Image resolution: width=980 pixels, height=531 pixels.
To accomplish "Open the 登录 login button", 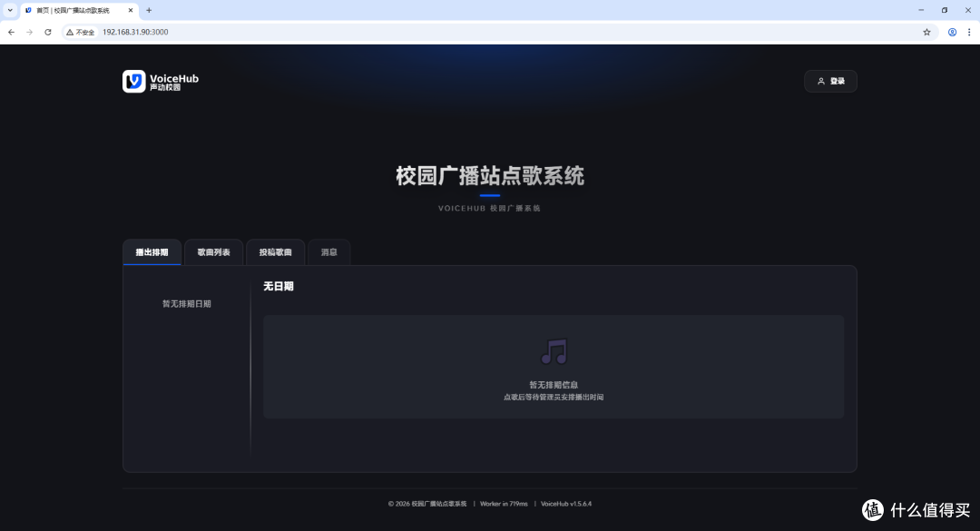I will (x=830, y=82).
